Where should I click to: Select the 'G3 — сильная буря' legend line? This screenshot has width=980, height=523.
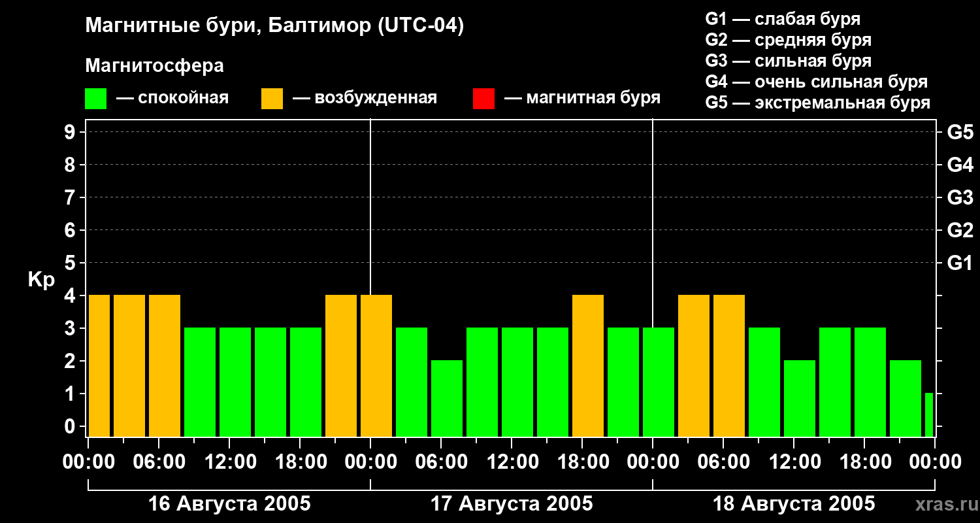tap(788, 61)
